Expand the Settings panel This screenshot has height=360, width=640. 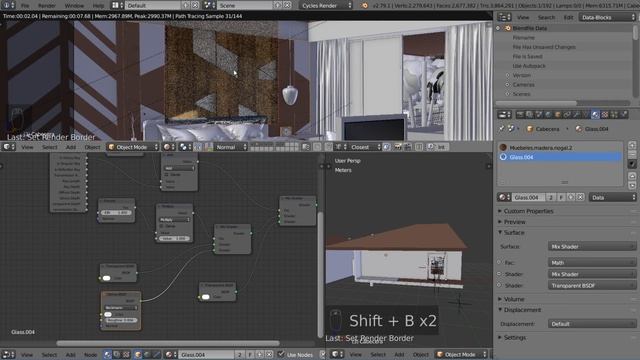click(514, 338)
